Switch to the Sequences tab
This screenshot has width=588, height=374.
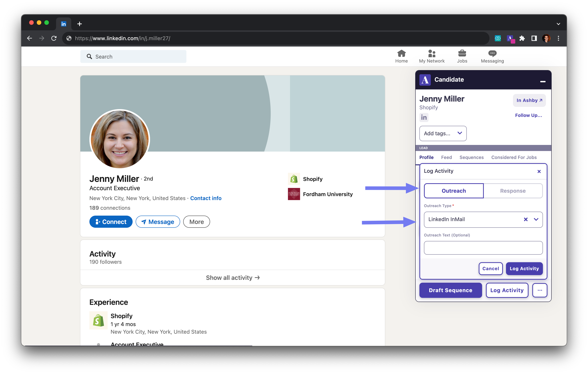(471, 157)
